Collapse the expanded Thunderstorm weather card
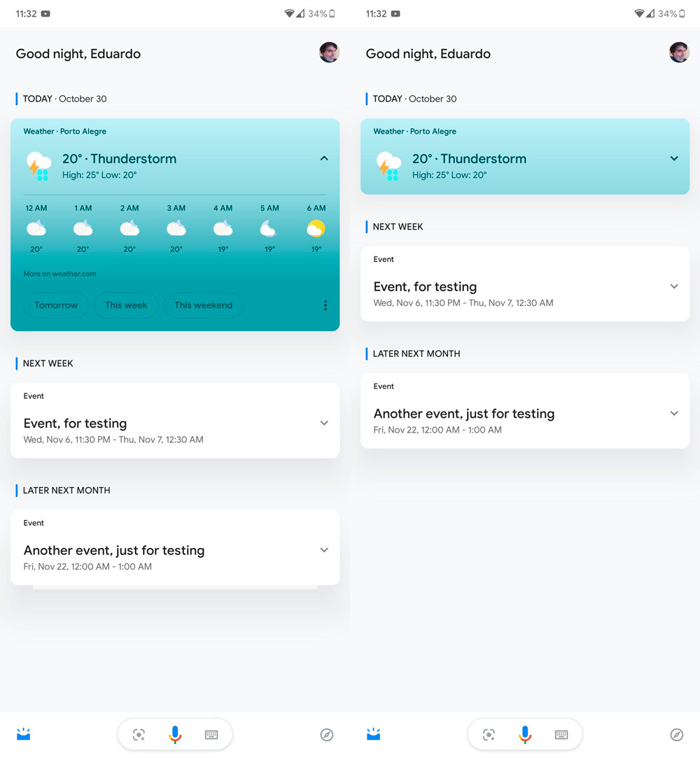This screenshot has width=700, height=758. 324,159
